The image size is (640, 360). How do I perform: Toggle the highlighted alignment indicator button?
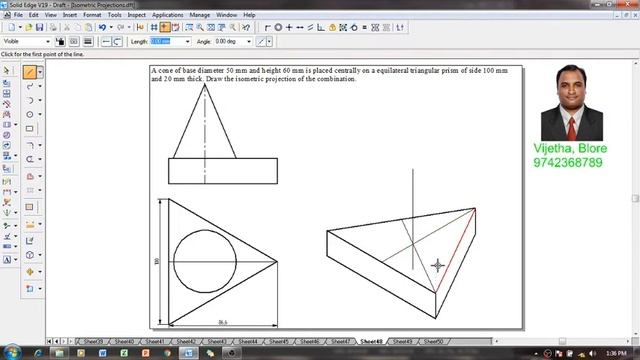165,28
